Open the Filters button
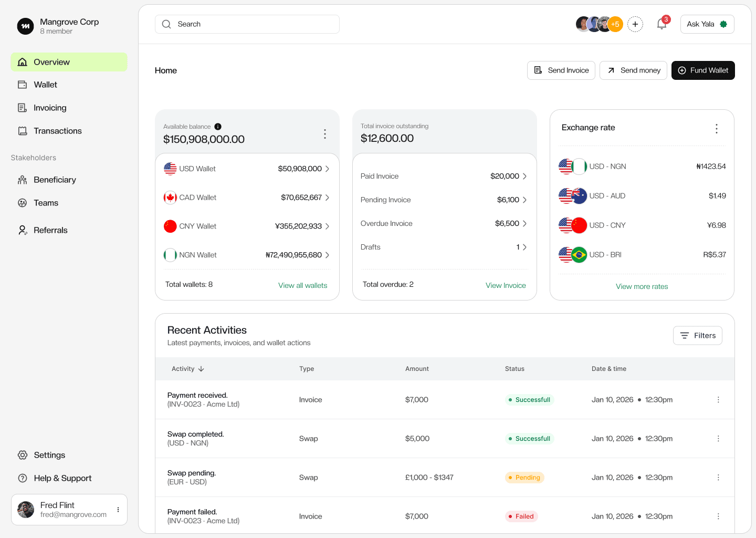 [698, 336]
